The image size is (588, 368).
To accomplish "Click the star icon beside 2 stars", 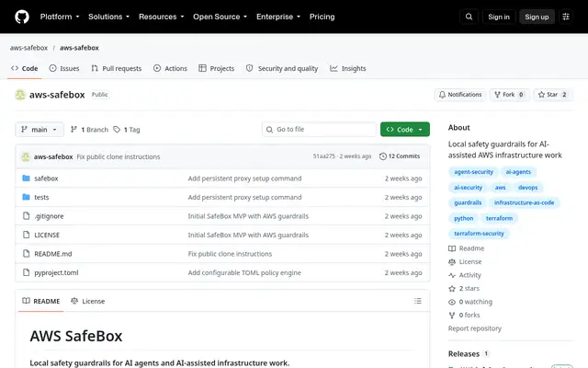I will tap(452, 288).
